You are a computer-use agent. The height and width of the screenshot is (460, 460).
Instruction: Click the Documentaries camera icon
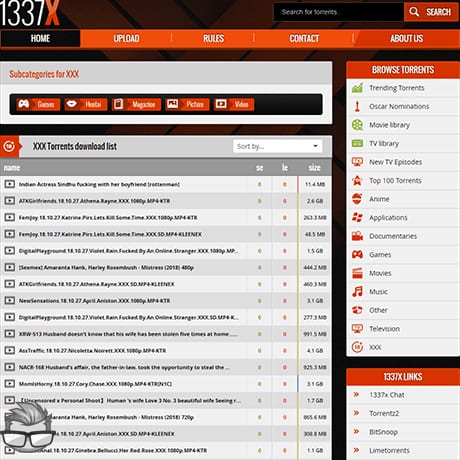point(357,236)
